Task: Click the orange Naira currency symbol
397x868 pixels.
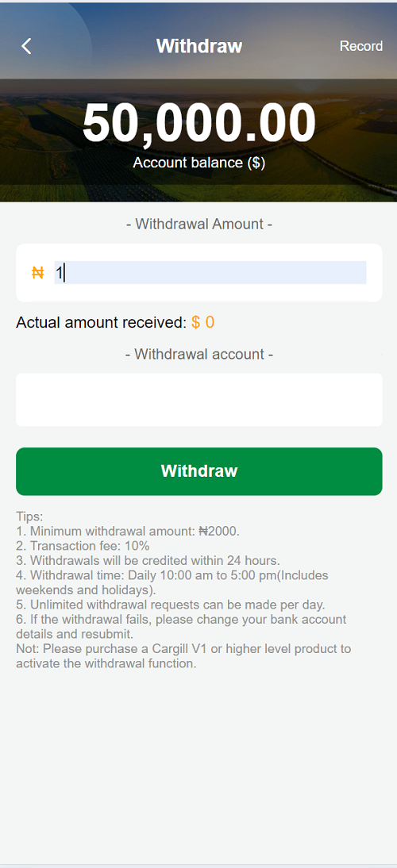Action: (x=37, y=273)
